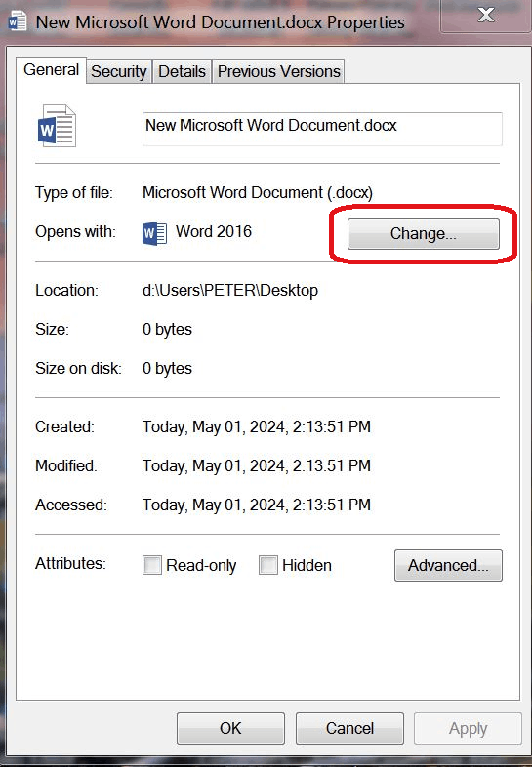532x767 pixels.
Task: Tick the Hidden attribute checkbox
Action: (x=268, y=565)
